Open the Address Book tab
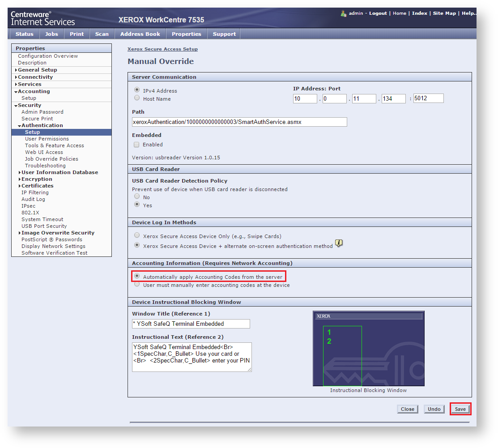Viewport: 498px width, 448px height. pos(140,34)
